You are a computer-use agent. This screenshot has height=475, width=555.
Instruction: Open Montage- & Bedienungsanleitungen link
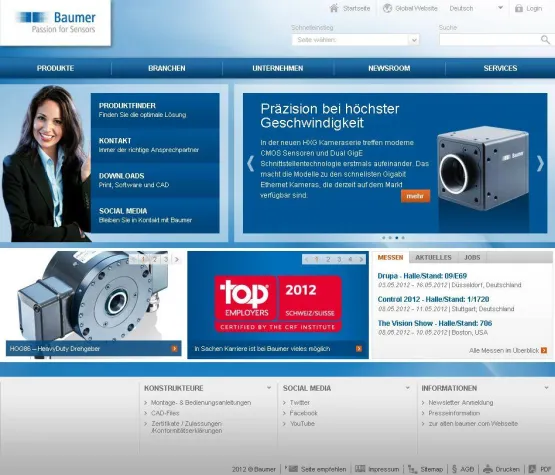point(201,403)
